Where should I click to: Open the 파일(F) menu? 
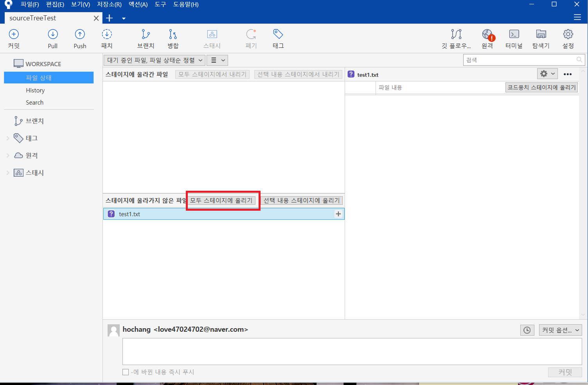click(x=30, y=4)
